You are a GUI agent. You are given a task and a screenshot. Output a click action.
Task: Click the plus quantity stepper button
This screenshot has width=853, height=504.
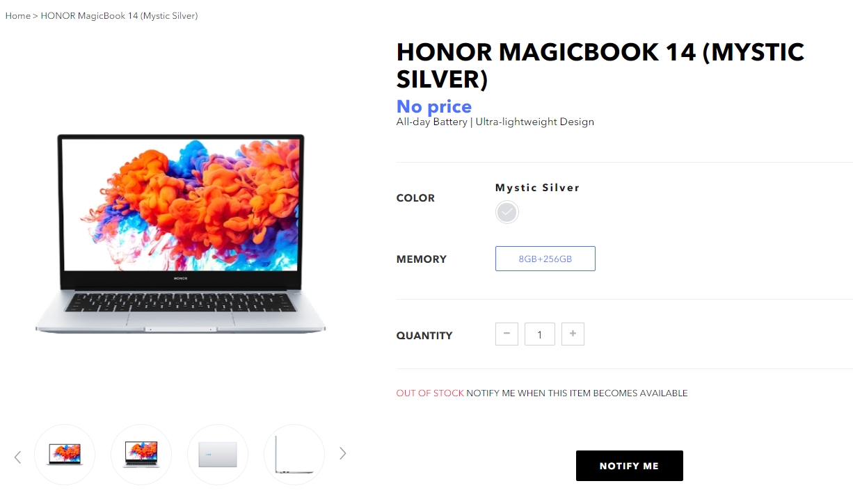click(573, 334)
